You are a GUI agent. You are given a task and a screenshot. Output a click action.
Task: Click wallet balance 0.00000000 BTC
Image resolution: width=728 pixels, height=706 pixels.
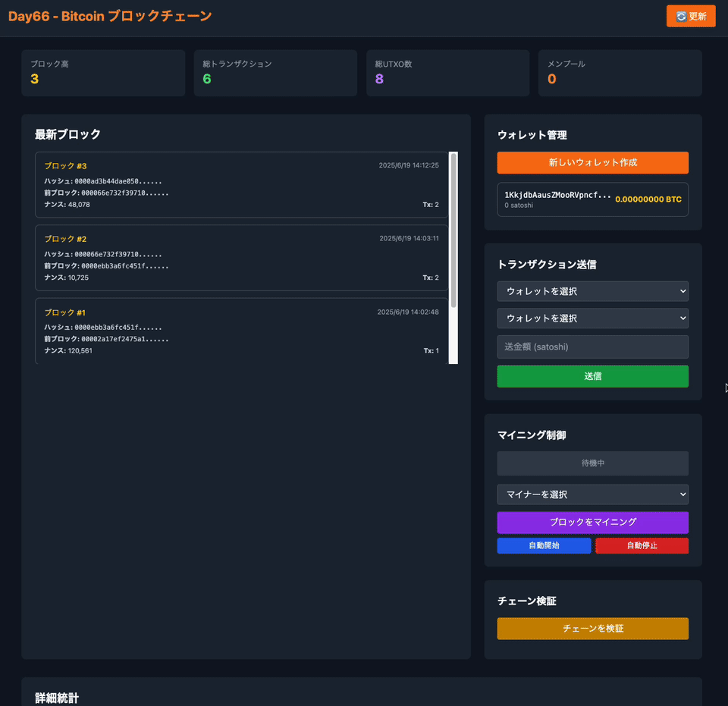pos(648,199)
